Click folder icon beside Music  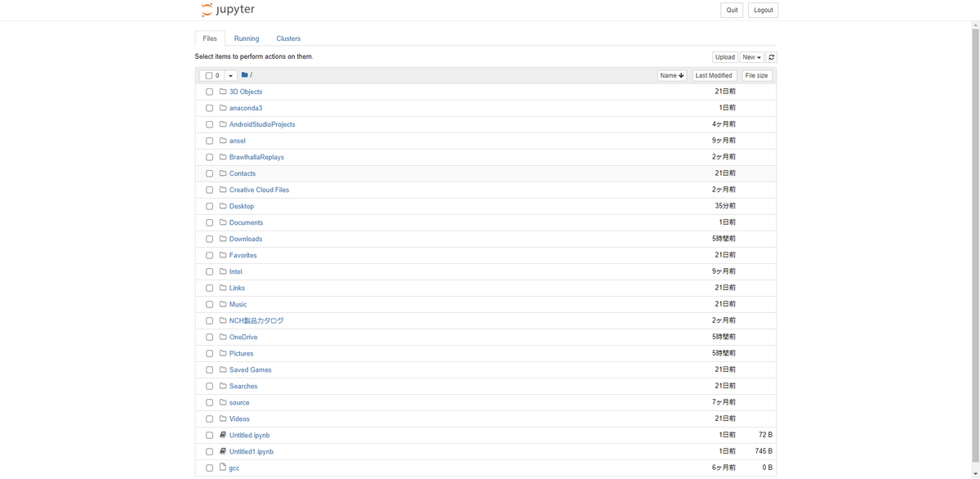click(x=223, y=304)
